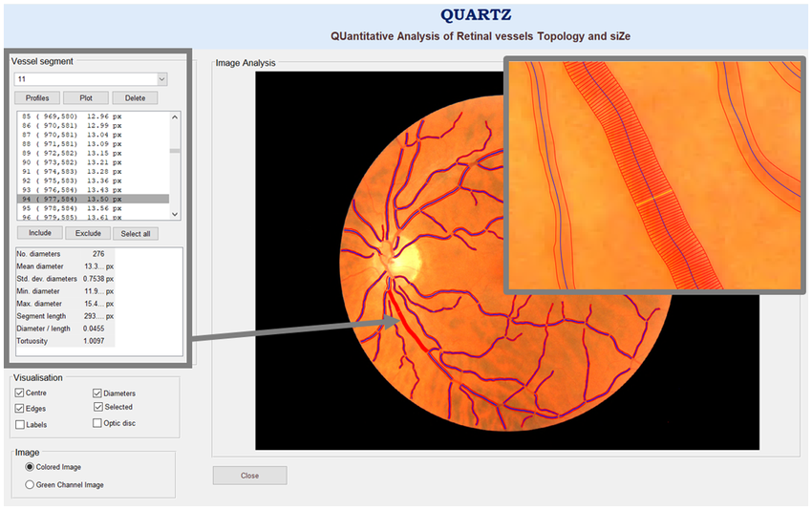Select the Green Channel Image radio button
812x510 pixels.
(x=30, y=484)
